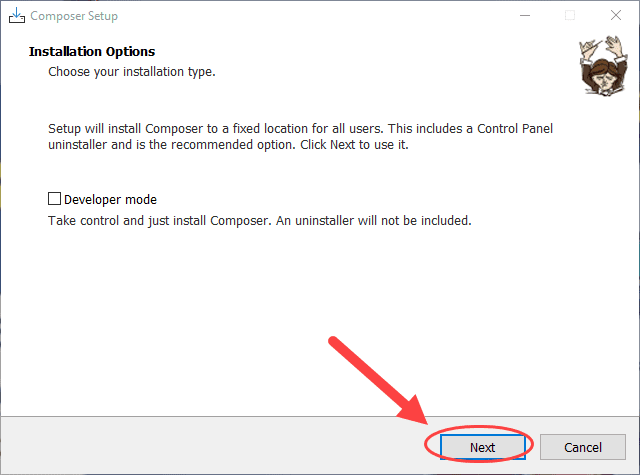Click the "Composer Setup" title text
This screenshot has height=475, width=640.
pyautogui.click(x=74, y=16)
